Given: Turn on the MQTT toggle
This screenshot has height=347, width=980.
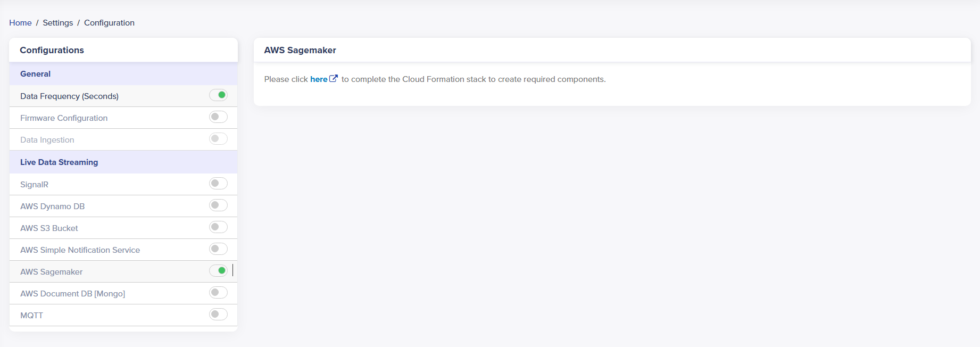Looking at the screenshot, I should click(x=218, y=315).
